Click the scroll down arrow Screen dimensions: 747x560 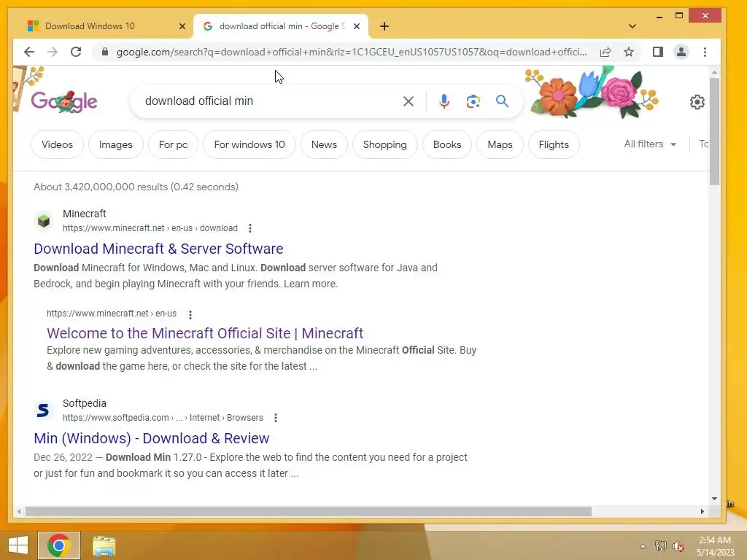pyautogui.click(x=714, y=499)
